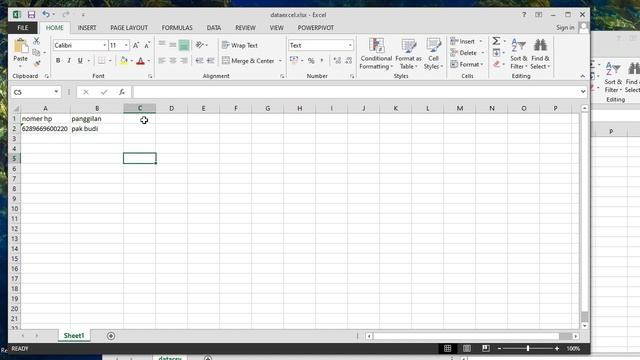Image resolution: width=640 pixels, height=360 pixels.
Task: Select cell A2 with 62896696000220
Action: click(x=45, y=129)
